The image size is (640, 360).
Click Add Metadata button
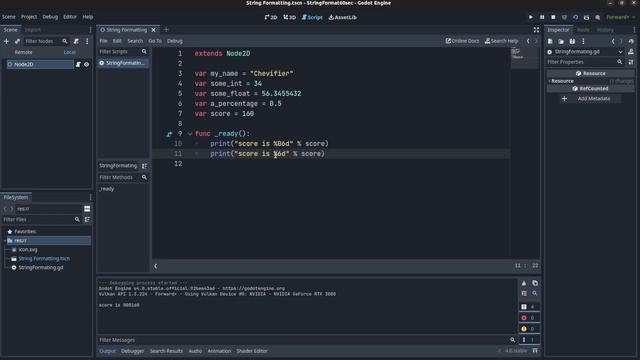(x=591, y=99)
